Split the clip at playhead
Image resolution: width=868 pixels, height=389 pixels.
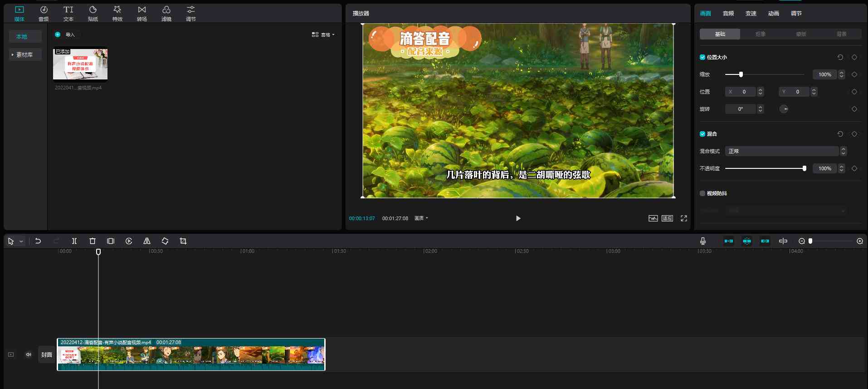coord(74,241)
